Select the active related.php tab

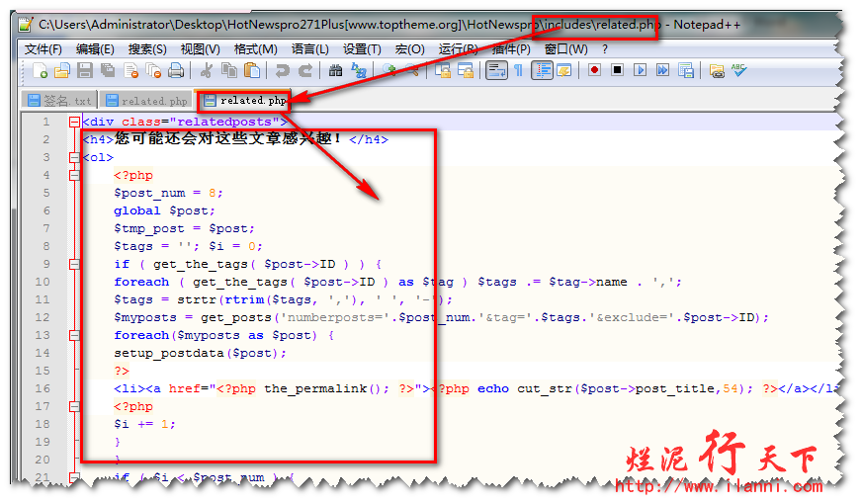(x=244, y=100)
